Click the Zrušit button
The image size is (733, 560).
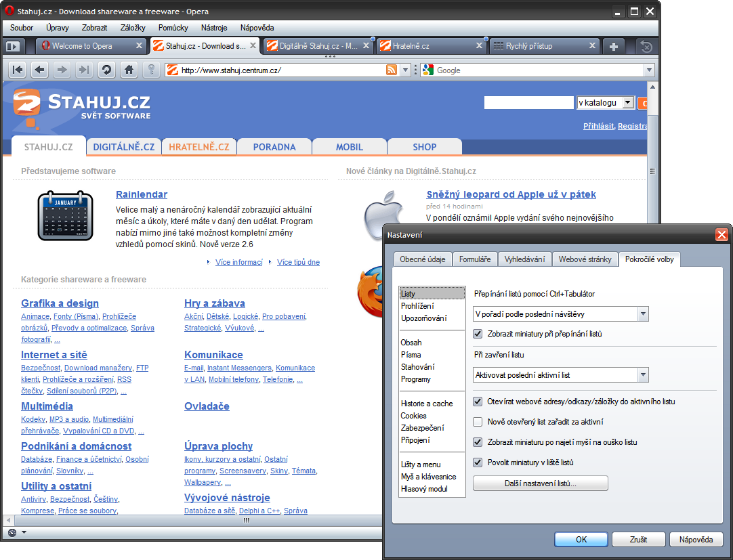click(x=638, y=540)
